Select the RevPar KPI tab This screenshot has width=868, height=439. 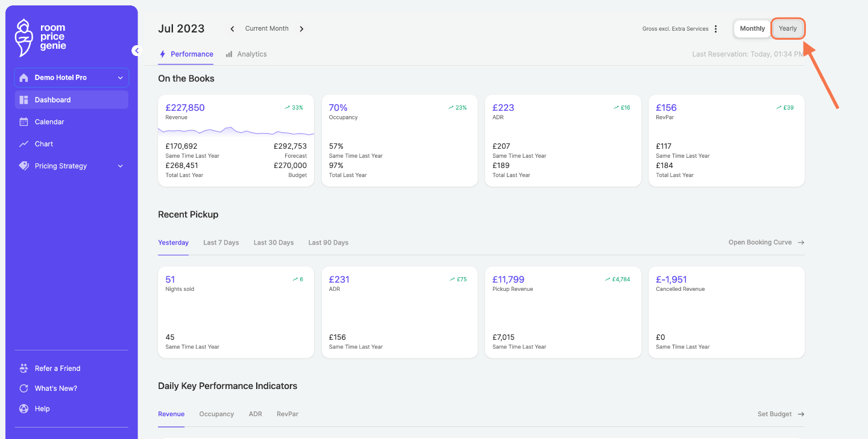coord(288,414)
